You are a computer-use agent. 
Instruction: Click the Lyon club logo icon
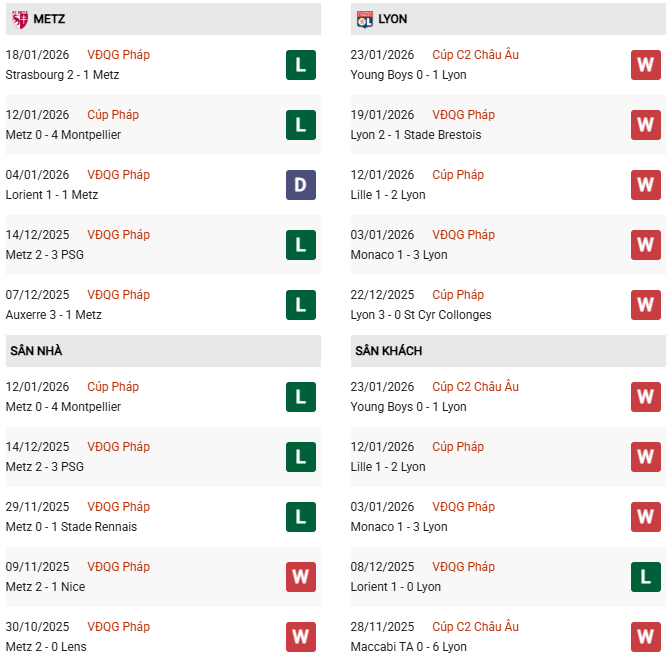pos(364,19)
